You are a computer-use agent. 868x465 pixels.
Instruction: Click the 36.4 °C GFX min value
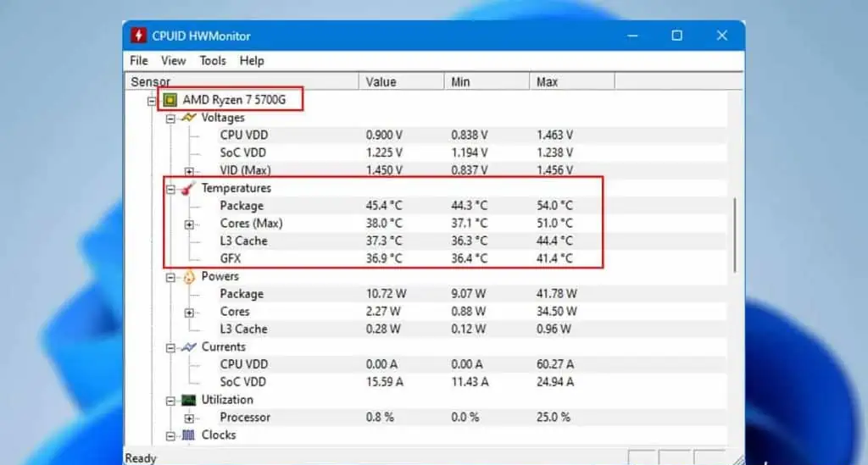click(470, 259)
